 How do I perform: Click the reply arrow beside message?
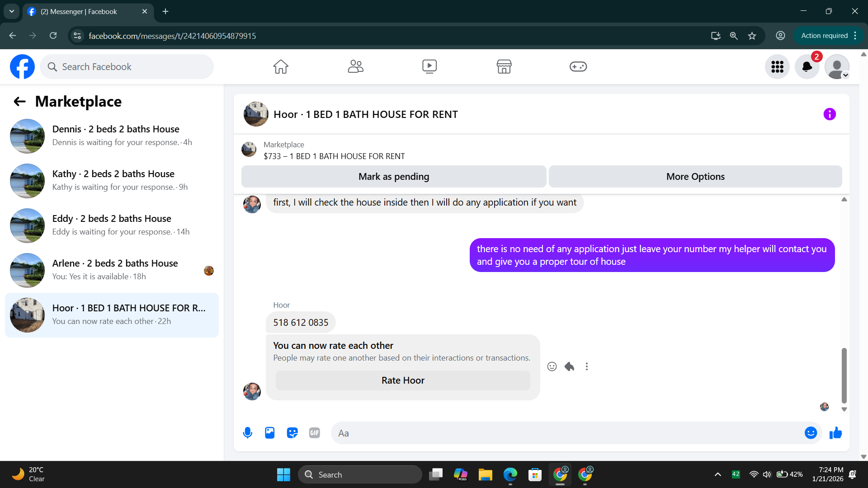[569, 366]
